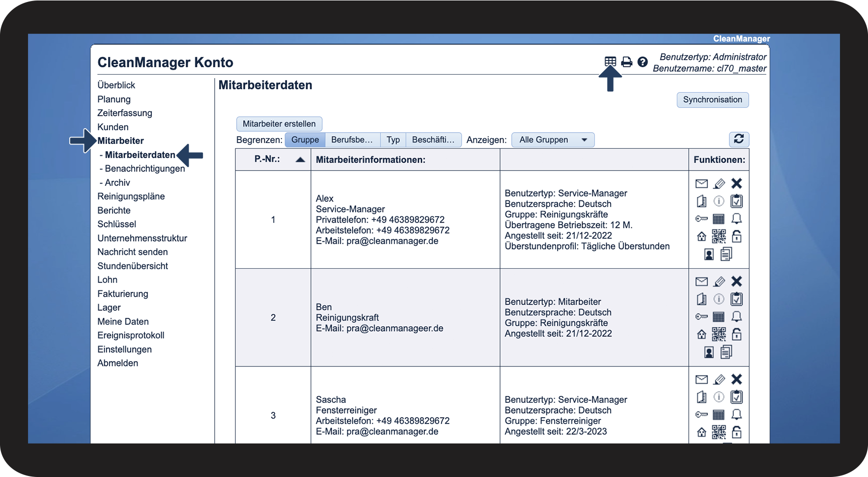868x477 pixels.
Task: Click the bell icon for Sascha
Action: tap(736, 415)
